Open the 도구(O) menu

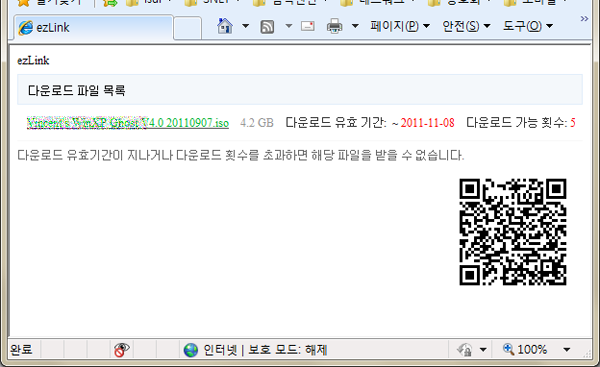pyautogui.click(x=528, y=26)
